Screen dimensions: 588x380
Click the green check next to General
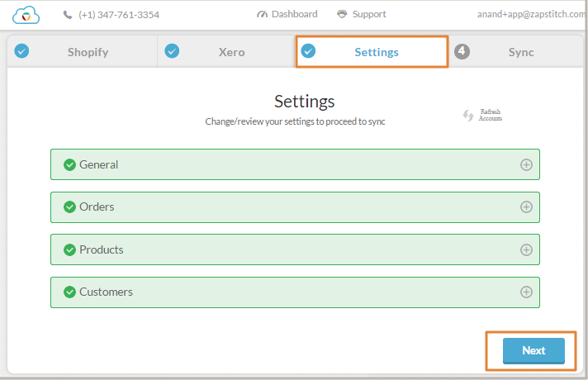click(69, 164)
